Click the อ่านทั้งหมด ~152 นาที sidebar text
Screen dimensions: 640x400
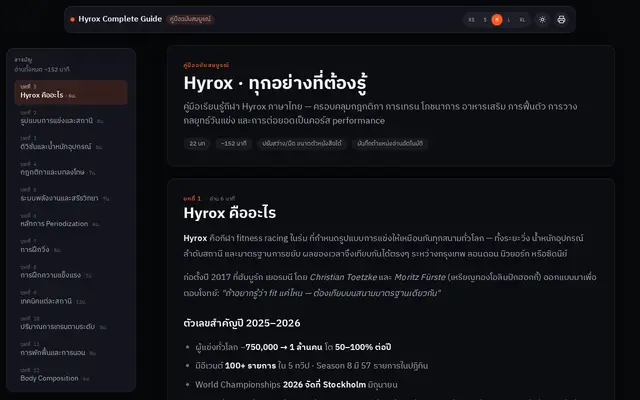(x=42, y=69)
